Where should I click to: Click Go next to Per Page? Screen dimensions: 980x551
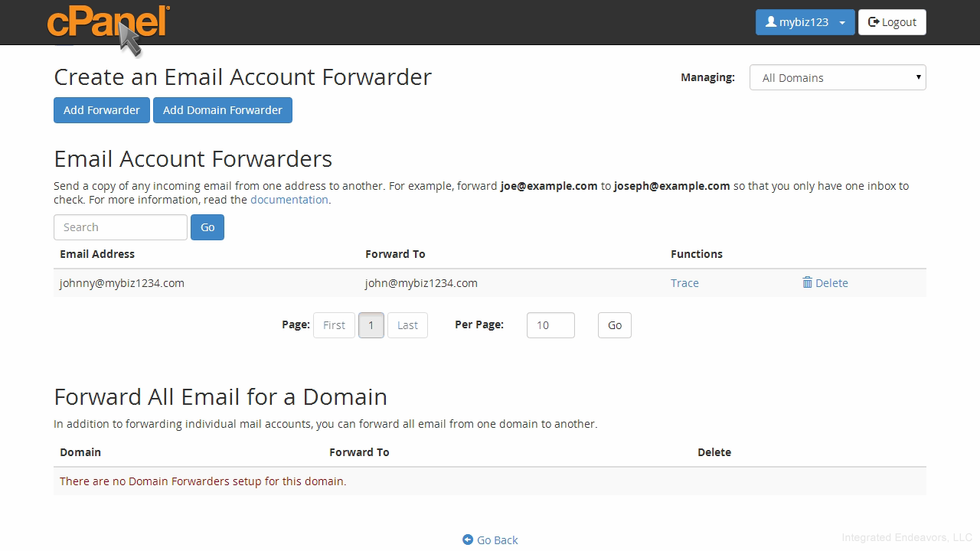615,325
